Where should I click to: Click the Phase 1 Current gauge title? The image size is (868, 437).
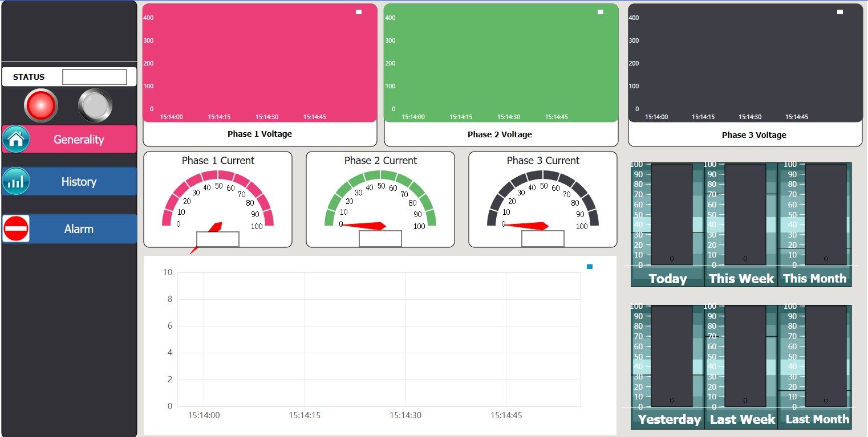pyautogui.click(x=218, y=161)
